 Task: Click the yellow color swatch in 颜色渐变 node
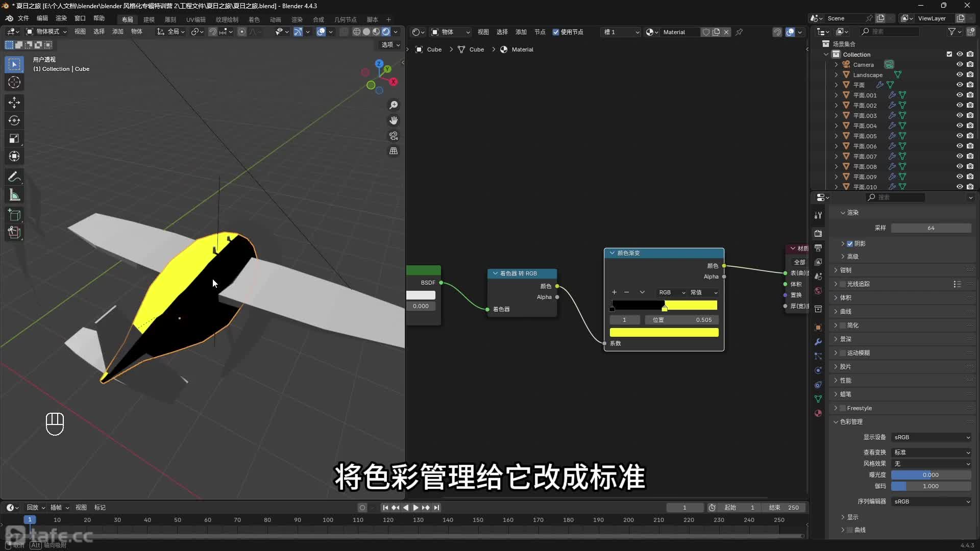[664, 333]
